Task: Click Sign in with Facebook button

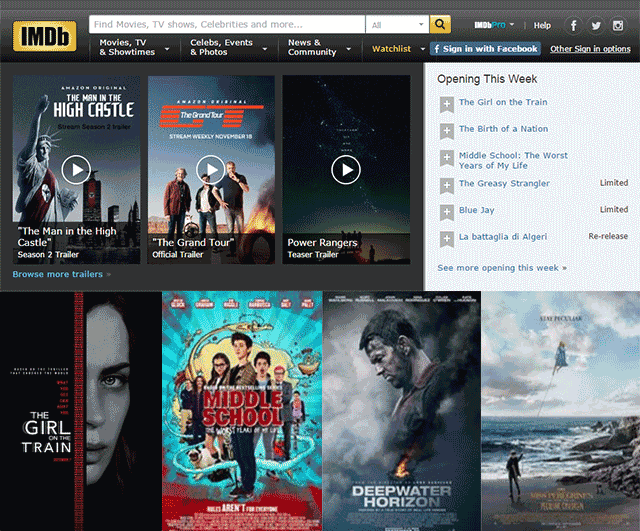Action: point(486,48)
